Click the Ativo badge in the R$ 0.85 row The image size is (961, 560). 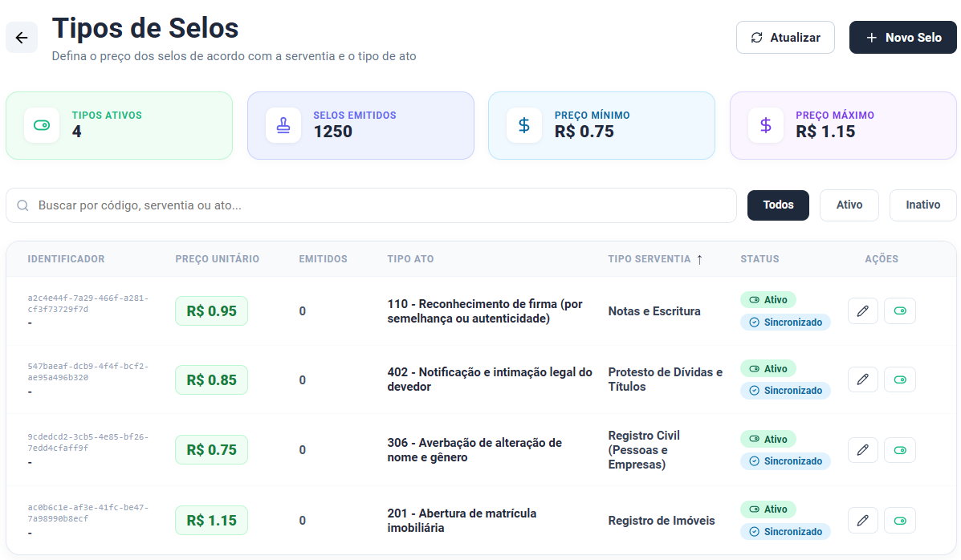point(768,369)
